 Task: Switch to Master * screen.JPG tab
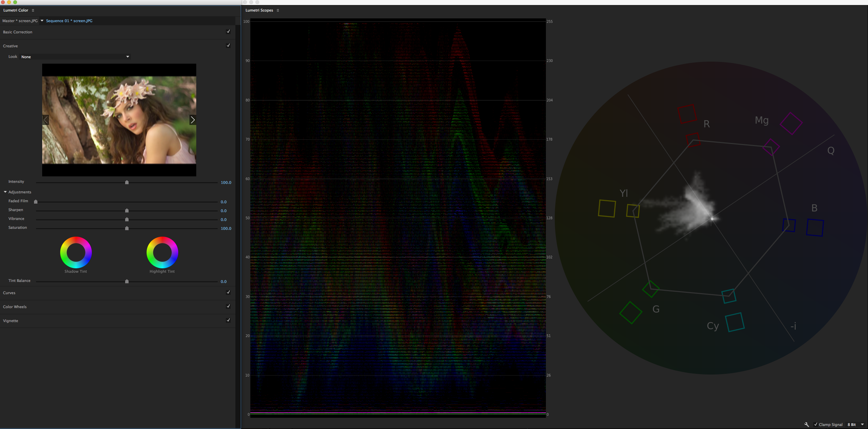(x=20, y=21)
